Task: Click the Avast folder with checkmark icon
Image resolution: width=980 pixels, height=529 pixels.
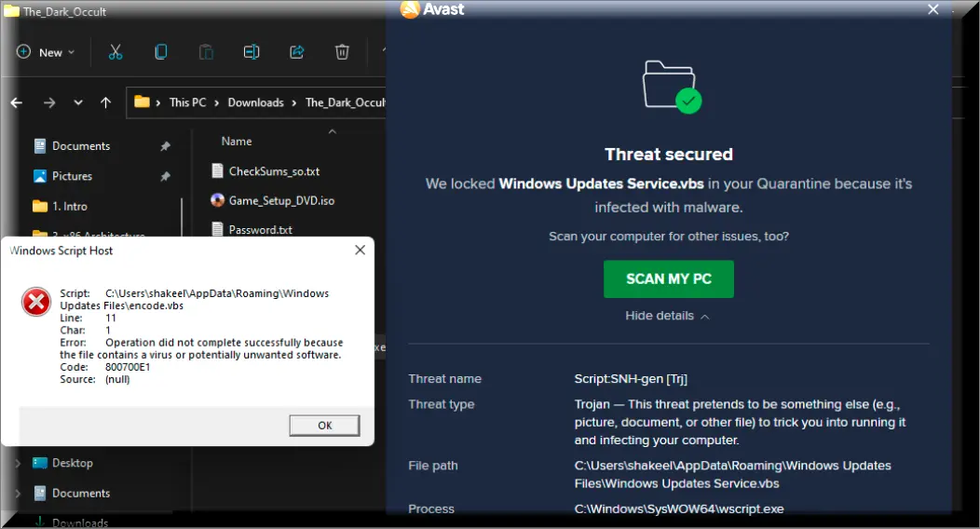Action: tap(672, 87)
